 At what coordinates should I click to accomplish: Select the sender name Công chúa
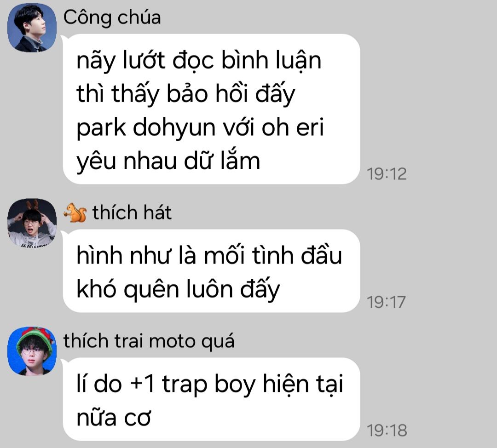point(112,17)
